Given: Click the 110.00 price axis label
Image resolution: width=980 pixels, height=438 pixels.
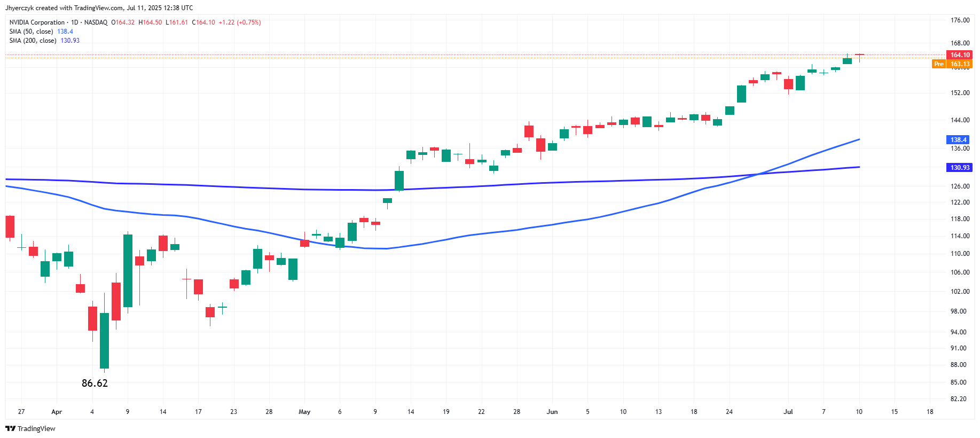Looking at the screenshot, I should pyautogui.click(x=960, y=254).
